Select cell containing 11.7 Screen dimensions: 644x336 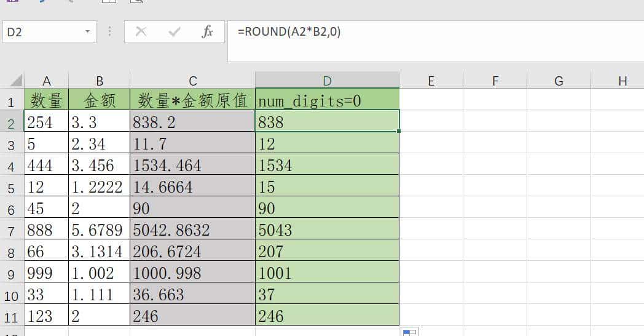tap(192, 142)
